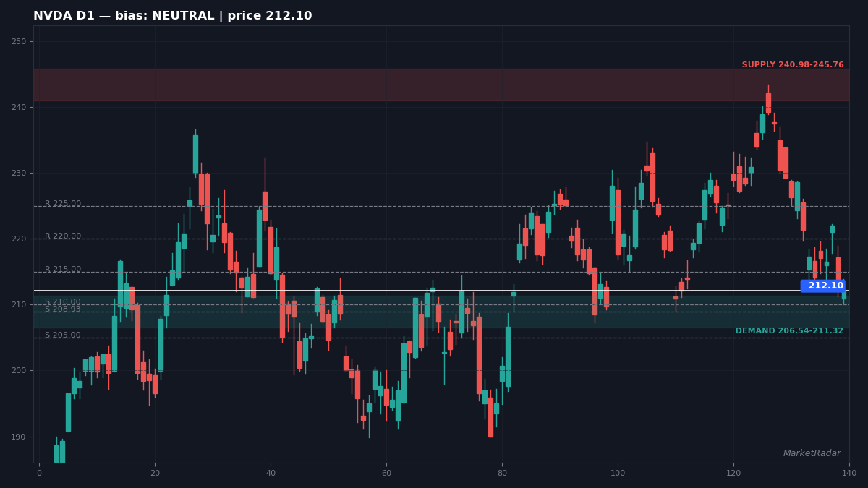The width and height of the screenshot is (868, 488).
Task: Select the S 205.00 support label
Action: click(63, 335)
